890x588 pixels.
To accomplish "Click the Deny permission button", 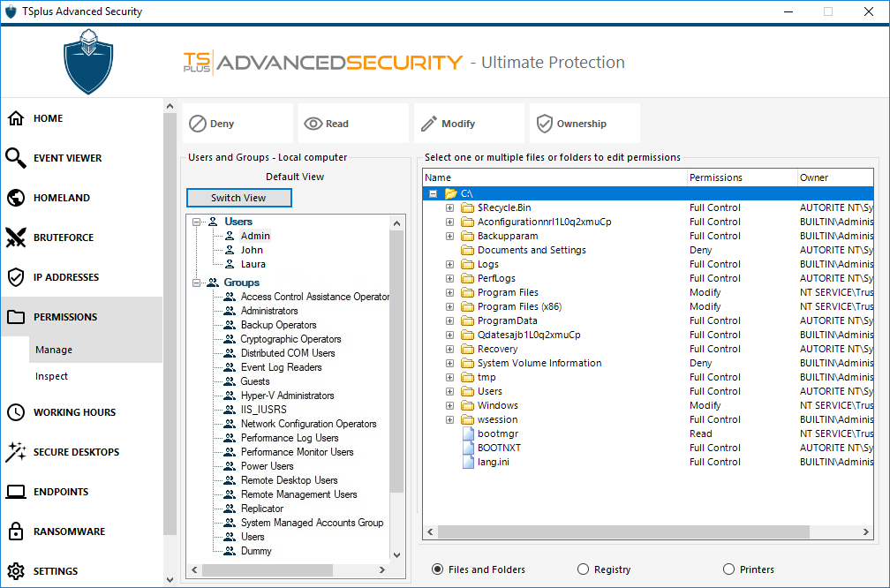I will (237, 124).
